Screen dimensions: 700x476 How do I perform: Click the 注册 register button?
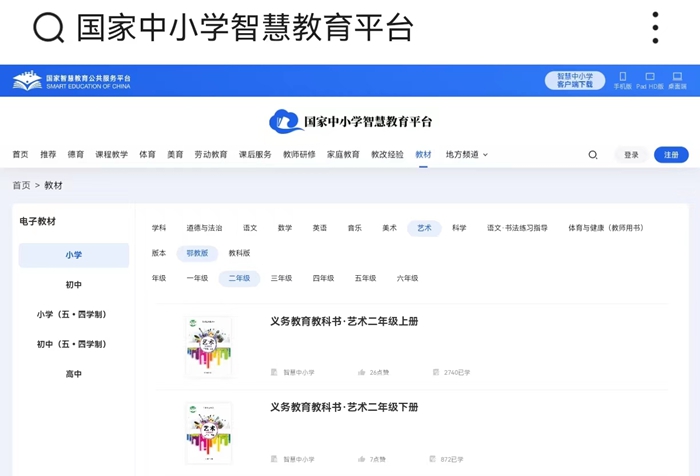pos(671,155)
